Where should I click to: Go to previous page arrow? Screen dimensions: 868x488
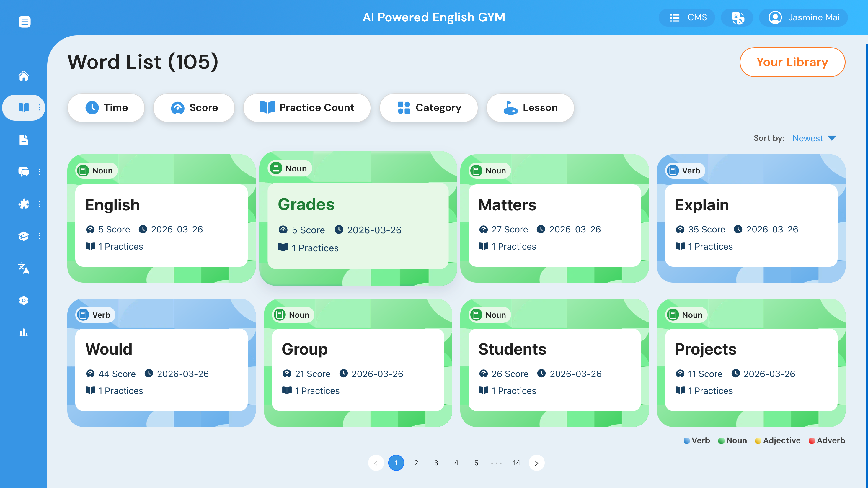point(376,463)
